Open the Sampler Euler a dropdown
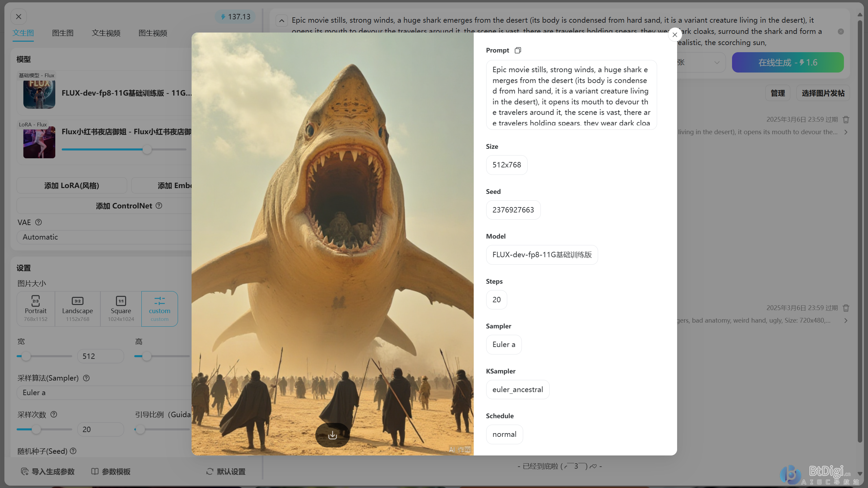 pos(104,392)
